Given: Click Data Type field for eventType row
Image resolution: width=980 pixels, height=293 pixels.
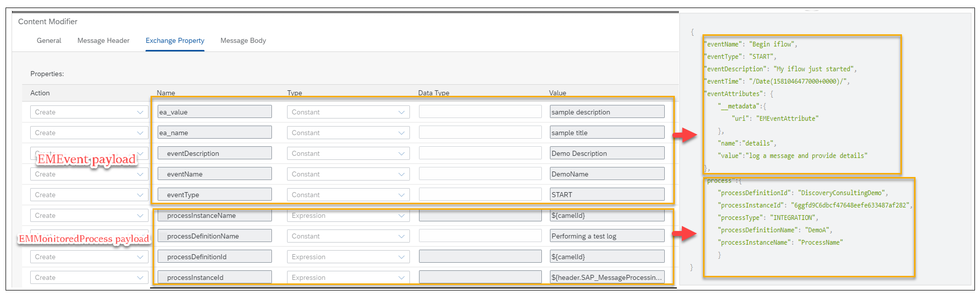Looking at the screenshot, I should point(480,195).
